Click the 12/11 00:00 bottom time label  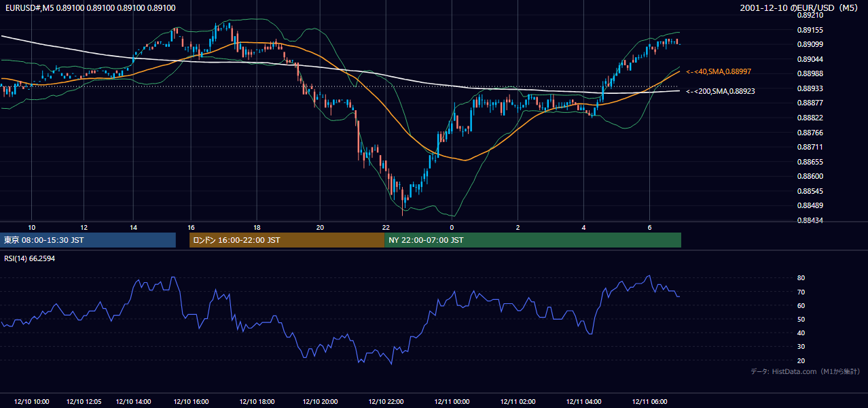(452, 402)
